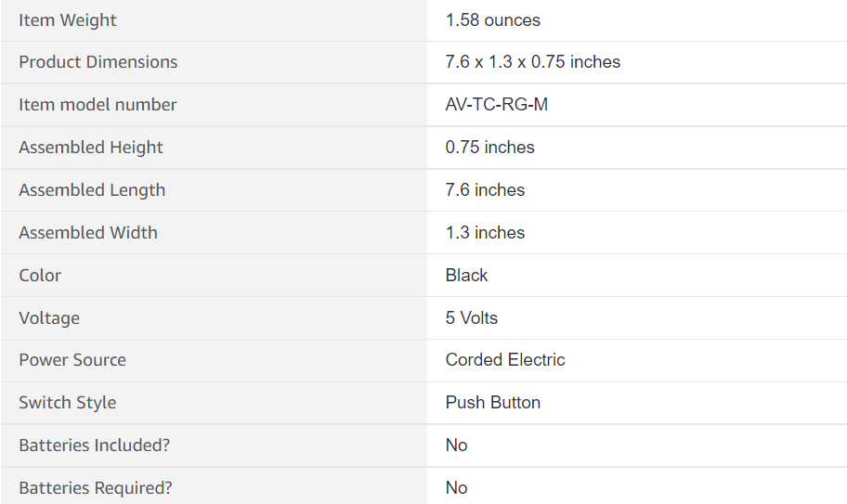Screen dimensions: 847x504
Task: Click the Item Weight label
Action: click(68, 20)
